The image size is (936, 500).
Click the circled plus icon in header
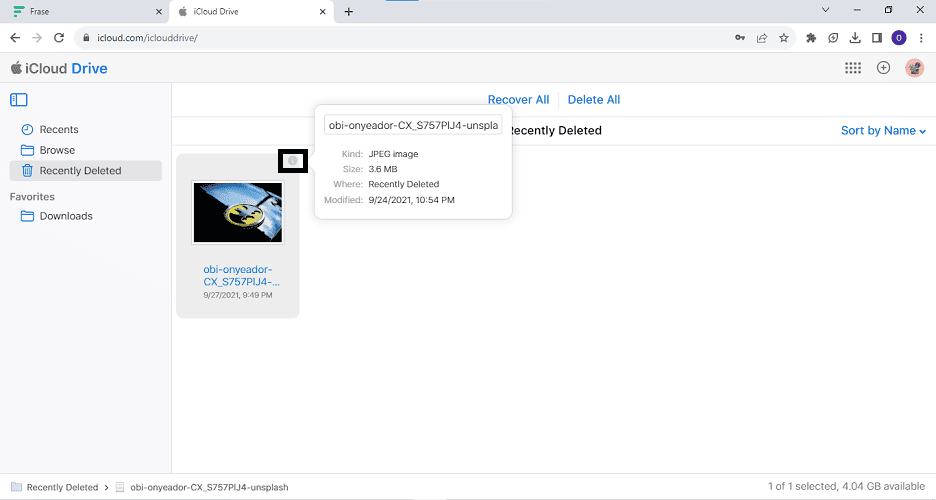click(x=883, y=68)
